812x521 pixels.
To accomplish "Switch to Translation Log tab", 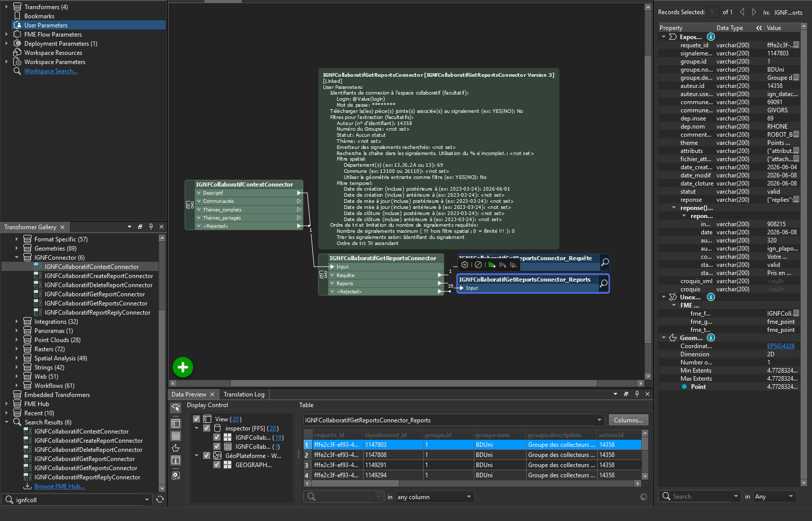I will pos(244,394).
